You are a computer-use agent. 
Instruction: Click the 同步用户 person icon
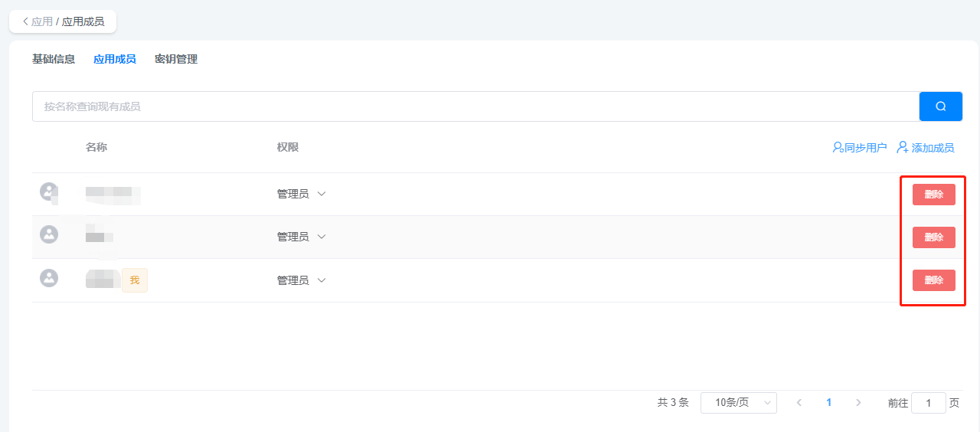(838, 148)
